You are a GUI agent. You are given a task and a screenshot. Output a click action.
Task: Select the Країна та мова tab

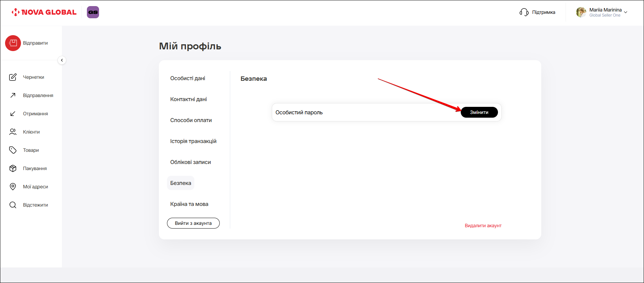[189, 204]
